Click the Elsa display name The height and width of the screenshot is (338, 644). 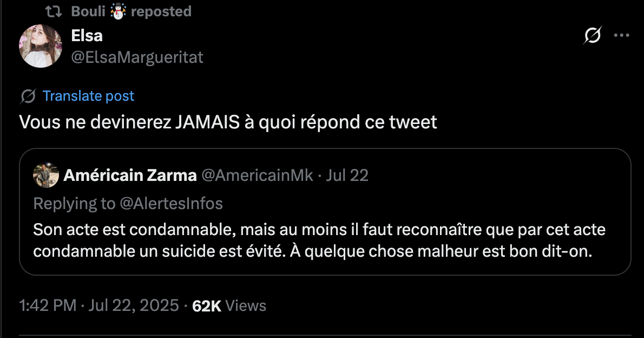[x=87, y=36]
